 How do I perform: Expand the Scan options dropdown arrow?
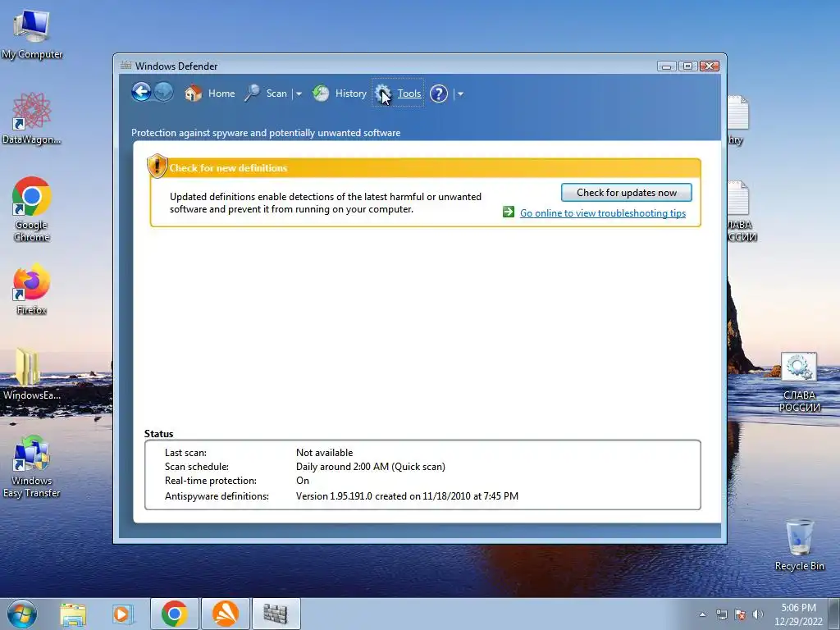(299, 94)
